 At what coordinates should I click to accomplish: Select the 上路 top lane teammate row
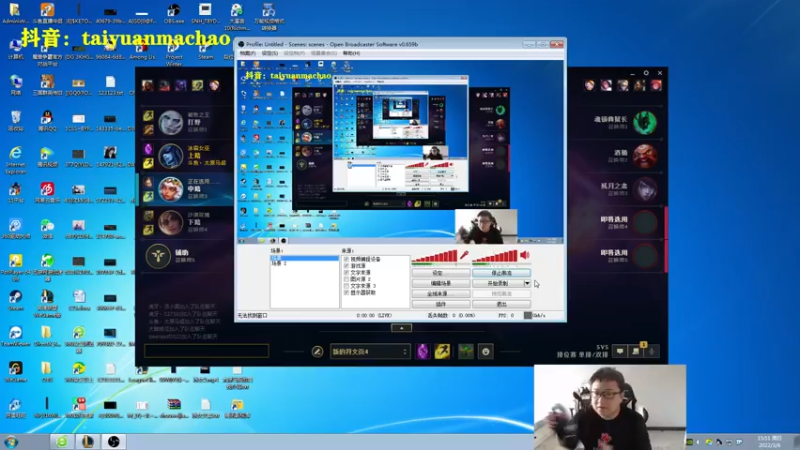[x=185, y=156]
